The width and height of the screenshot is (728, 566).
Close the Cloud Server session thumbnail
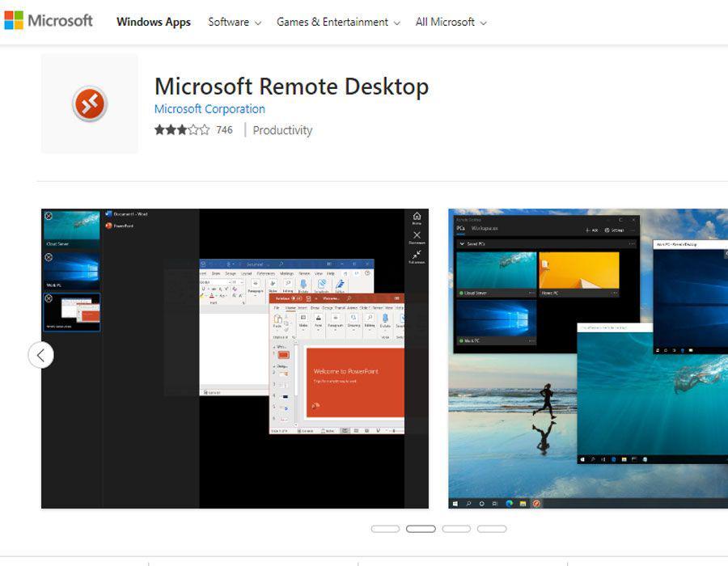(49, 216)
